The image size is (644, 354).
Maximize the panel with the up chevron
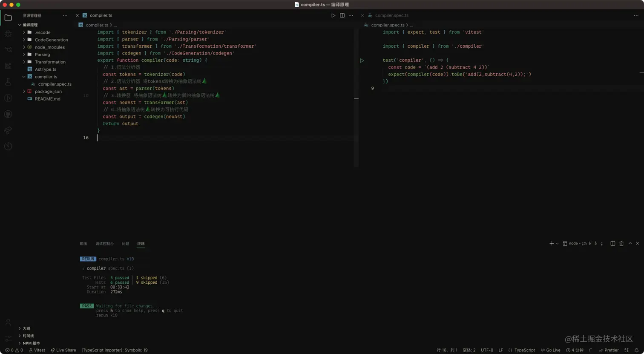(x=630, y=243)
